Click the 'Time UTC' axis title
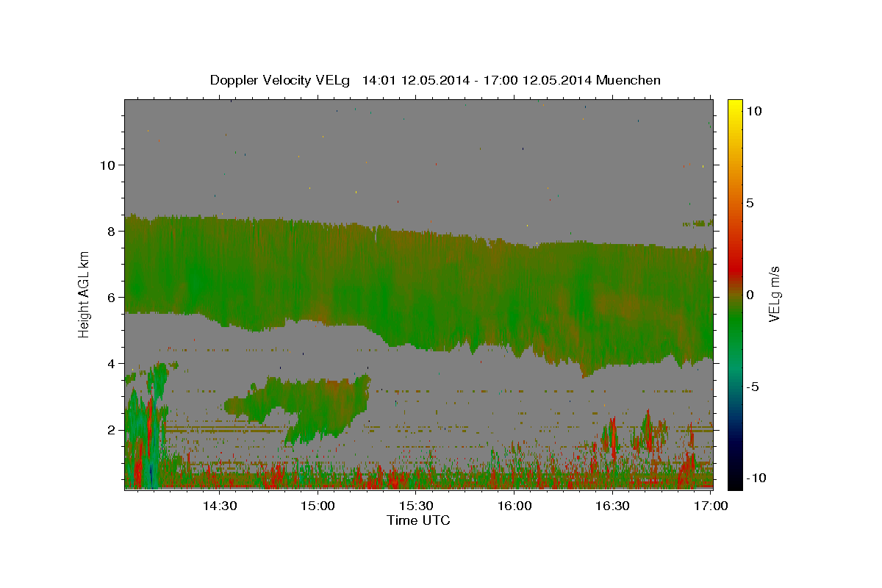This screenshot has width=882, height=588. pyautogui.click(x=418, y=520)
